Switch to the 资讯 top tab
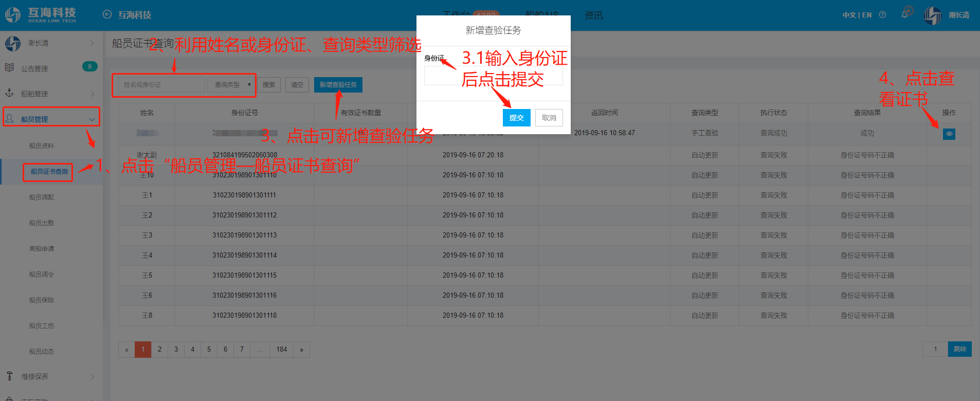The width and height of the screenshot is (980, 401). [594, 15]
